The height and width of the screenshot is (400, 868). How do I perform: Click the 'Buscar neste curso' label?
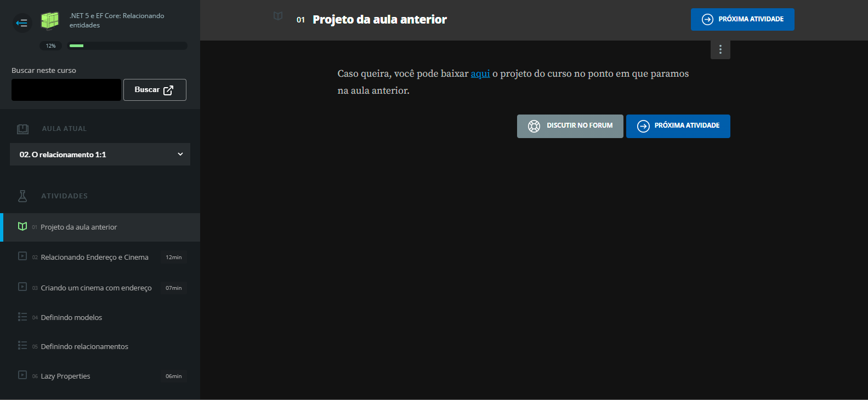pos(44,71)
